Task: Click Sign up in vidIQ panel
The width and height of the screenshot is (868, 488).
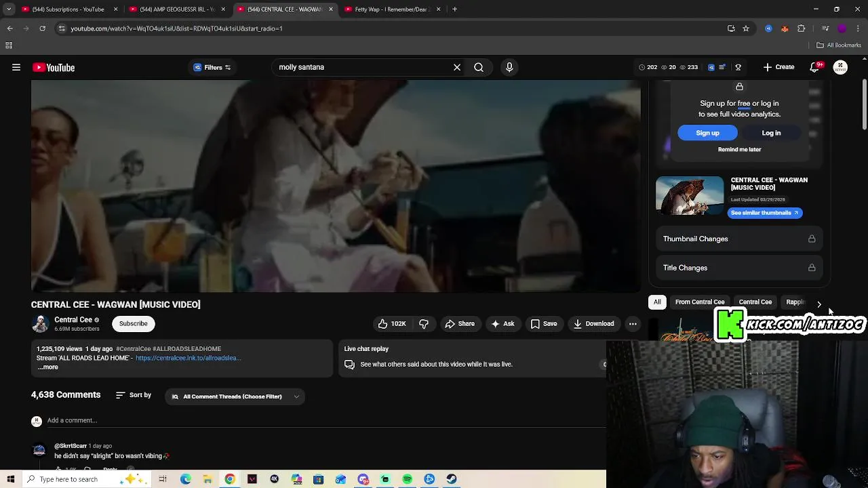Action: [x=707, y=133]
